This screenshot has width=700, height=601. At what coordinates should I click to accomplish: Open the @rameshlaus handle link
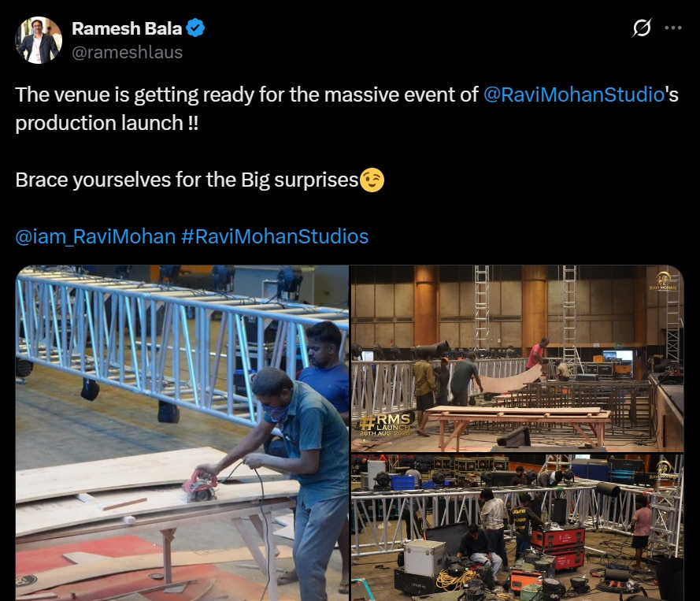(128, 52)
